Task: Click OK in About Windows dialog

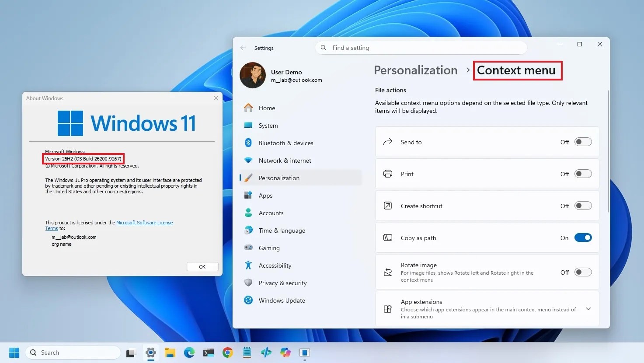Action: (202, 267)
